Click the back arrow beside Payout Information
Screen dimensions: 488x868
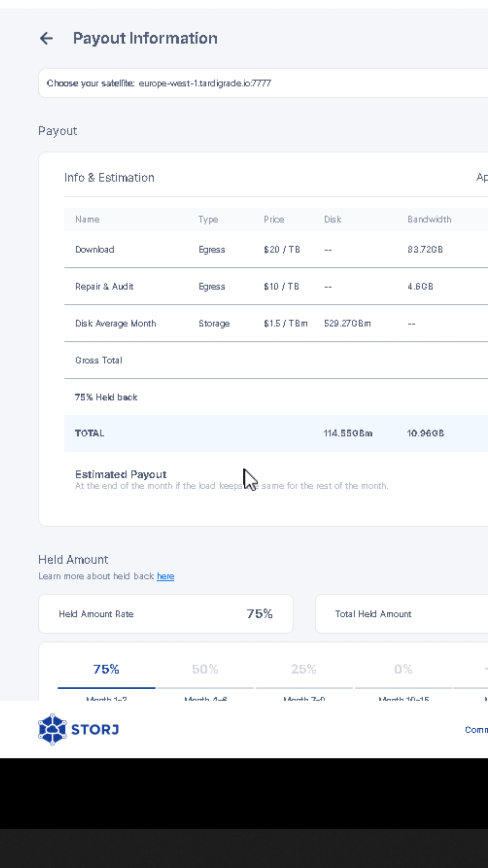coord(46,38)
